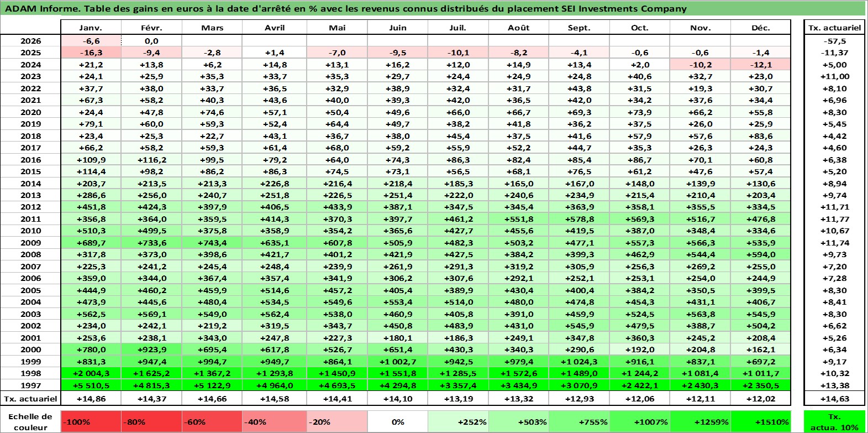
Task: Select cell -12,1 in December 2024
Action: click(761, 65)
